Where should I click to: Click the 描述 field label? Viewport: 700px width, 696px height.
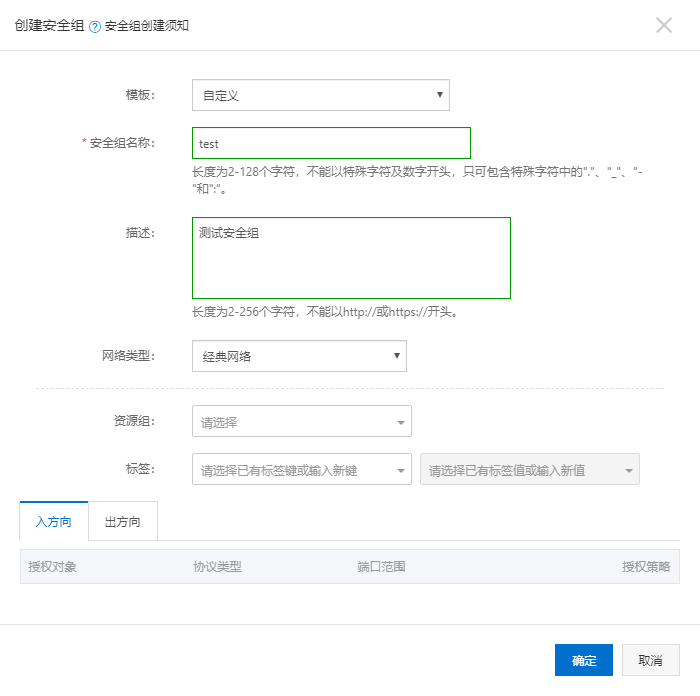[x=140, y=233]
